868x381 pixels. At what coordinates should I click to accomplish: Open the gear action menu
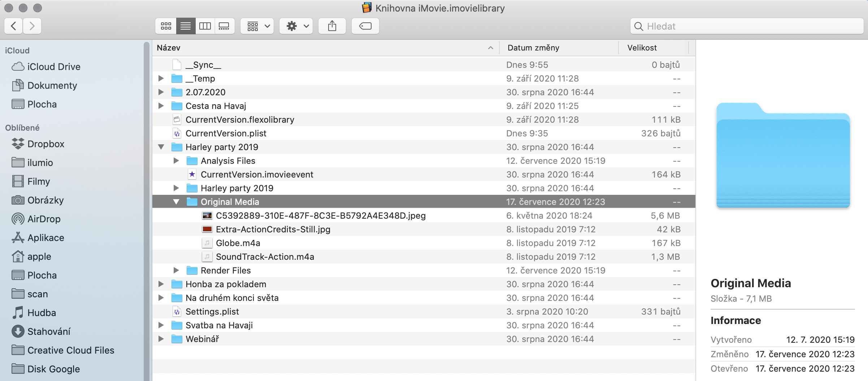[x=296, y=26]
